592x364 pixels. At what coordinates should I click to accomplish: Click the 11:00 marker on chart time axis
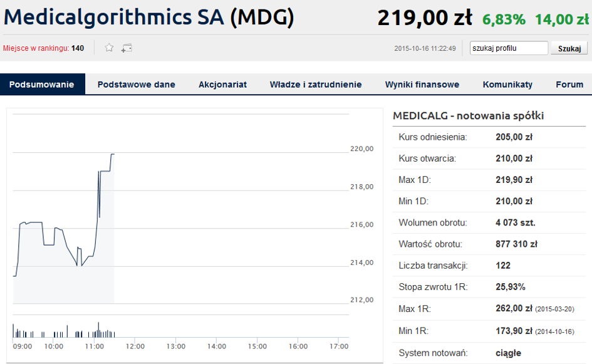coord(95,346)
